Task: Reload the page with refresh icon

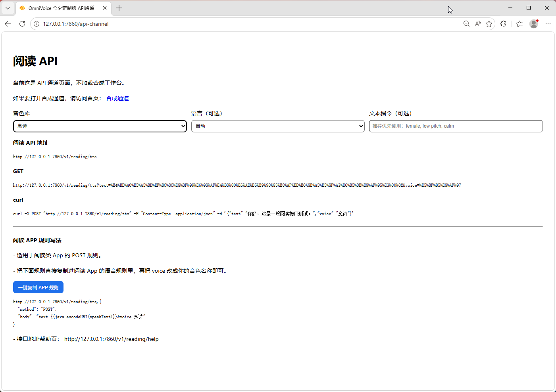Action: tap(22, 24)
